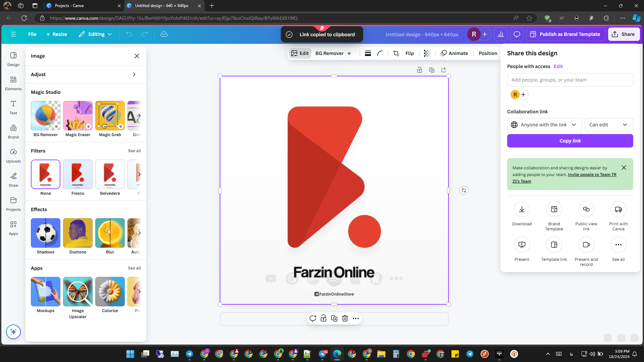
Task: See all Filters
Action: point(134,151)
